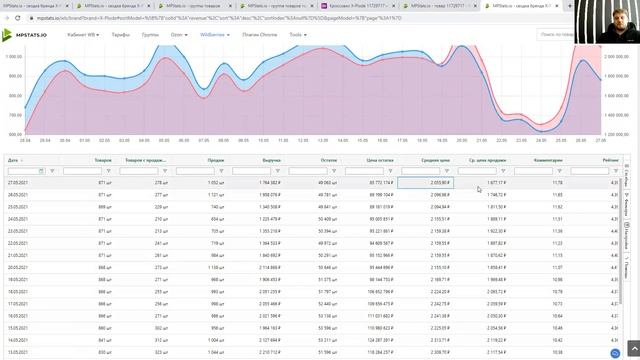The height and width of the screenshot is (360, 640).
Task: Open the Помощь side panel
Action: [x=627, y=267]
